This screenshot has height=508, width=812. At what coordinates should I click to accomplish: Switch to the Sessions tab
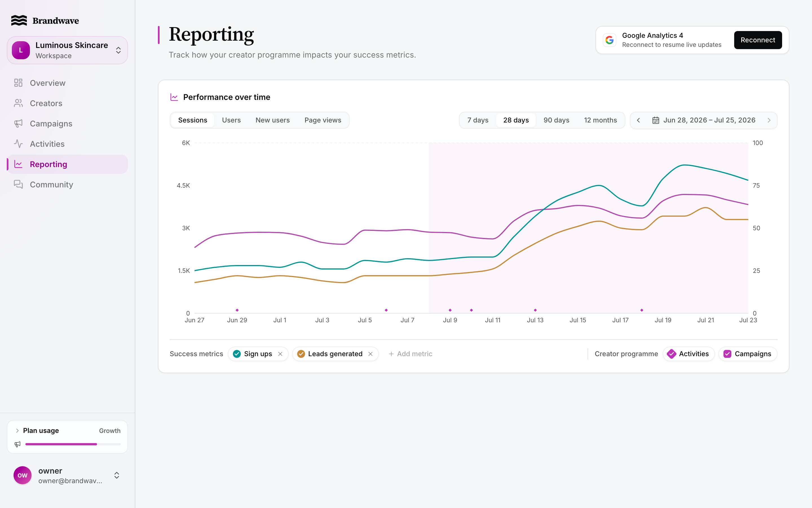(193, 120)
